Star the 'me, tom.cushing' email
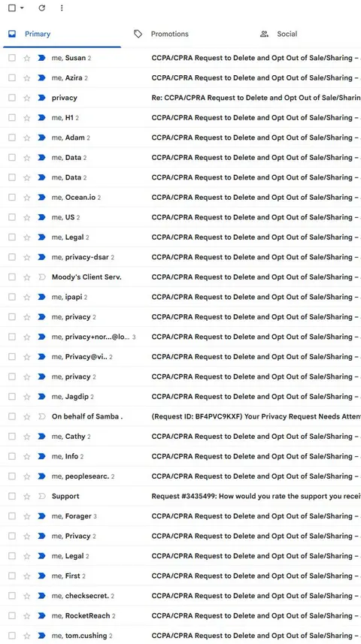The height and width of the screenshot is (644, 361). point(27,636)
